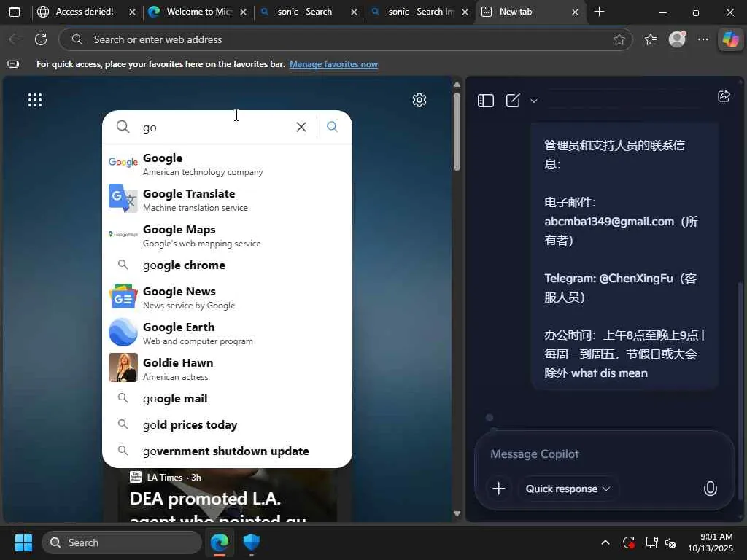Switch to the Welcome to Microsoft tab
747x560 pixels.
pos(198,12)
